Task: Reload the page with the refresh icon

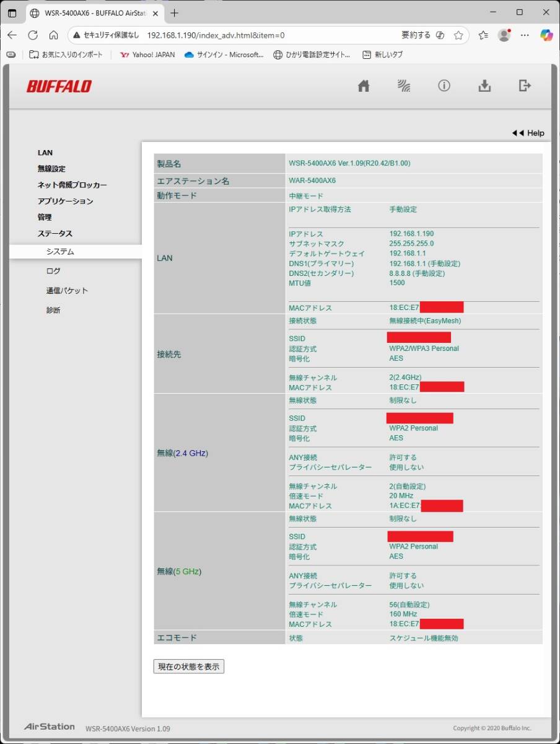Action: (33, 36)
